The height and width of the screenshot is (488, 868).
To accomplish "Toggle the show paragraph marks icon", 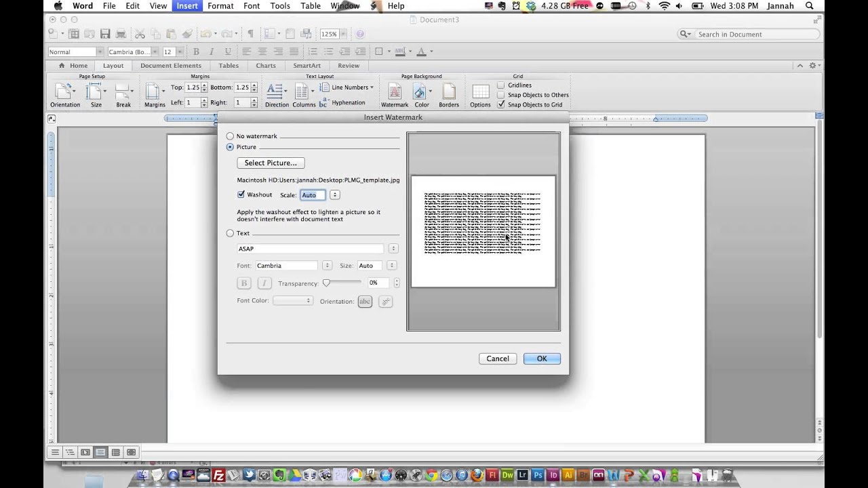I will 250,34.
